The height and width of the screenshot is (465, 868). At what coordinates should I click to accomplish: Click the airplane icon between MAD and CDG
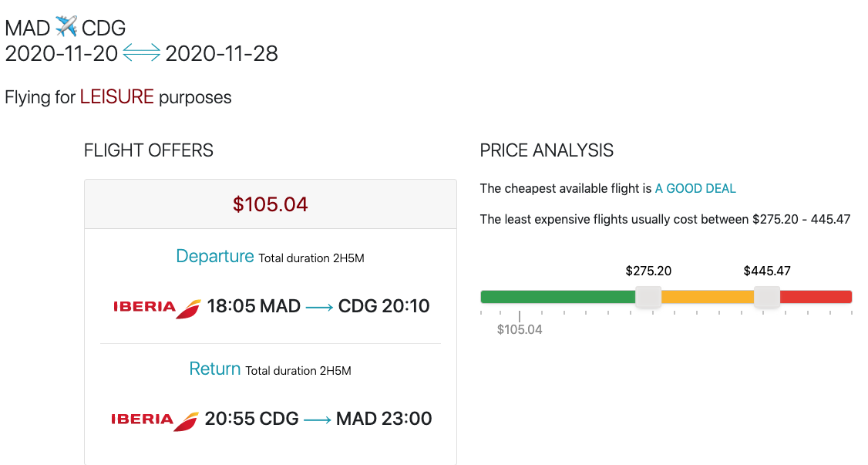click(66, 27)
